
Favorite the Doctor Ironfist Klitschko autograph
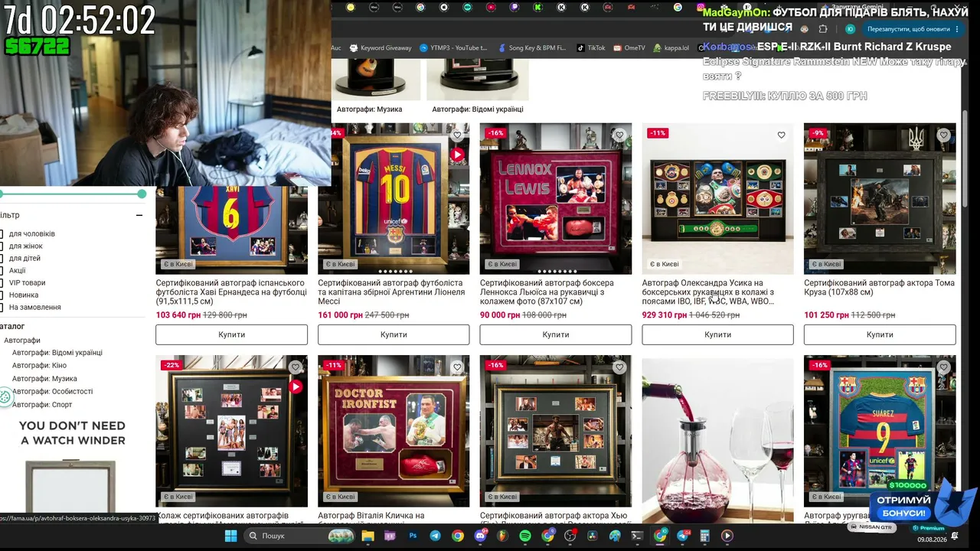457,367
